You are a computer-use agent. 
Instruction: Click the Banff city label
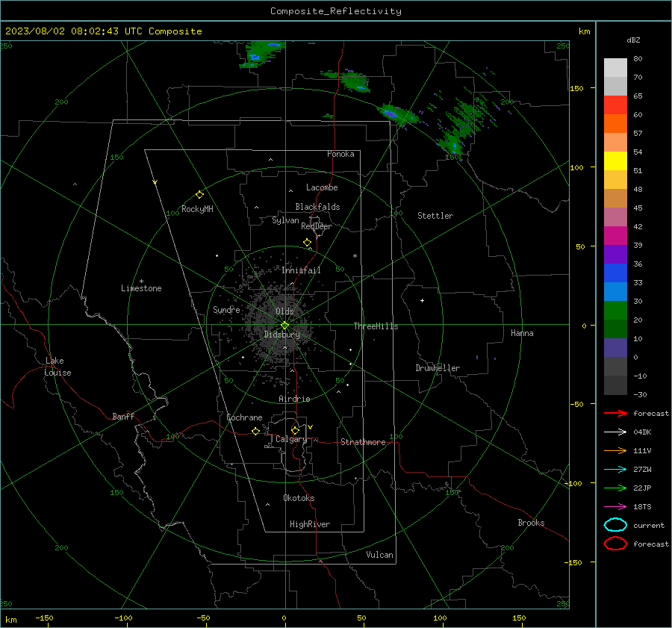123,416
